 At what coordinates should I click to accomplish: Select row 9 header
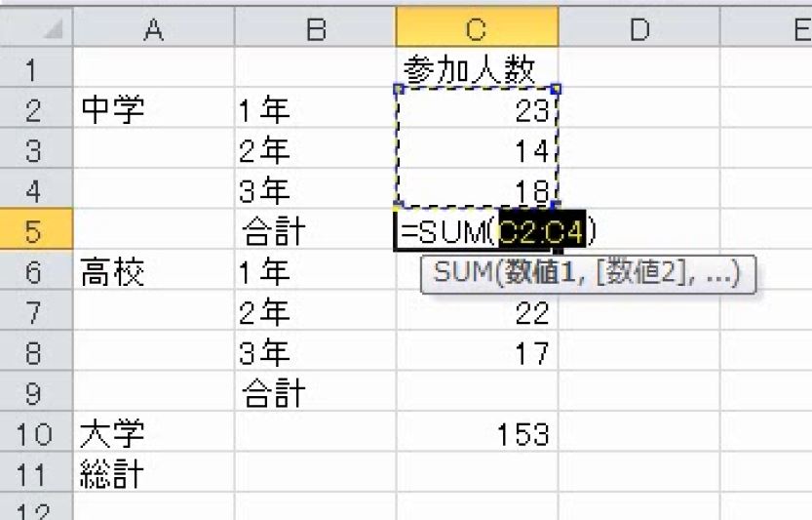(x=36, y=391)
